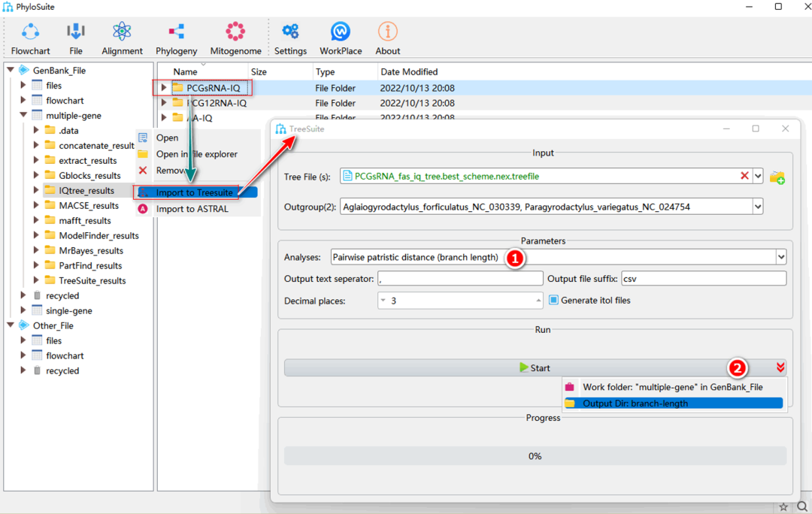Click the add tree file folder icon

pyautogui.click(x=777, y=177)
